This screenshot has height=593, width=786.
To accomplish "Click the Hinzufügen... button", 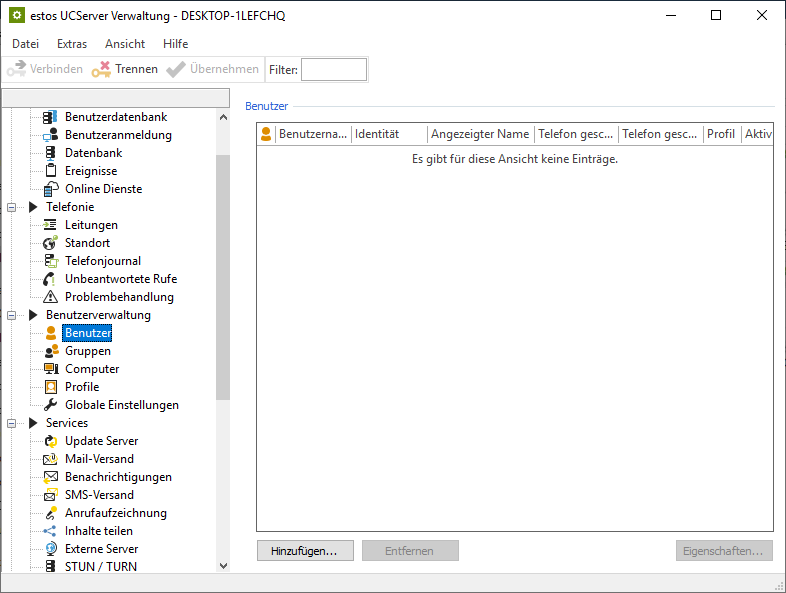I will tap(305, 551).
